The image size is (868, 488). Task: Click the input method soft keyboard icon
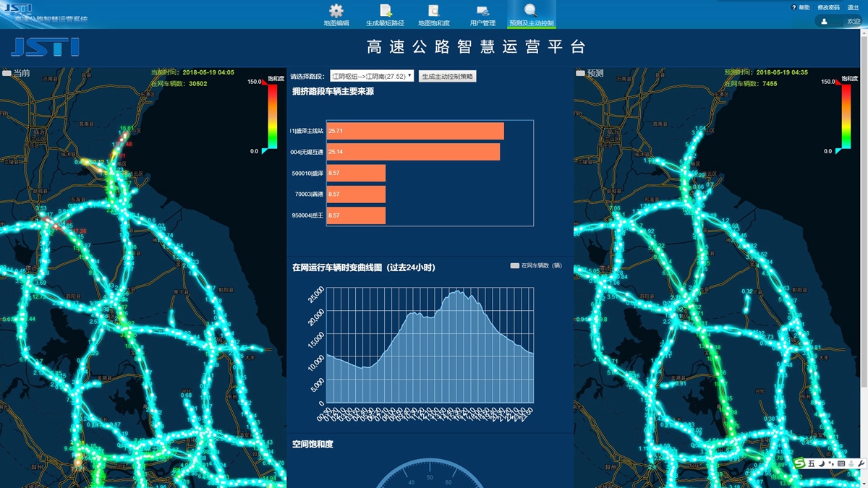[841, 463]
